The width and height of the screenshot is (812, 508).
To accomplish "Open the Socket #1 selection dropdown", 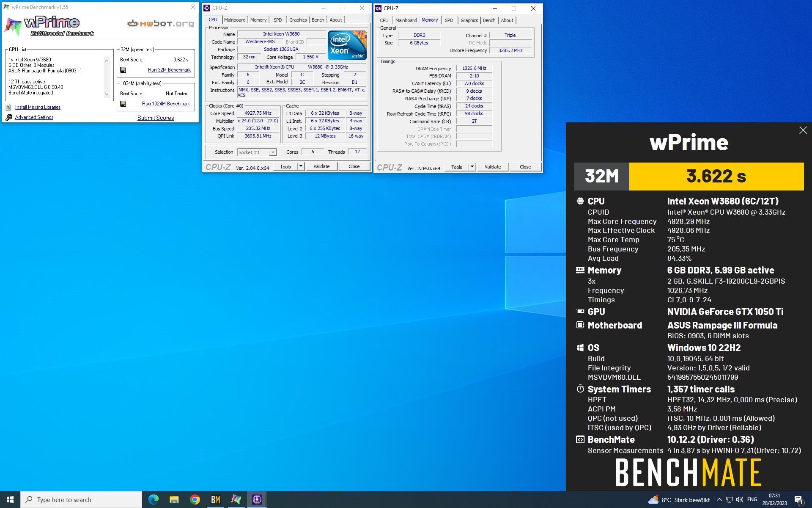I will pyautogui.click(x=273, y=152).
